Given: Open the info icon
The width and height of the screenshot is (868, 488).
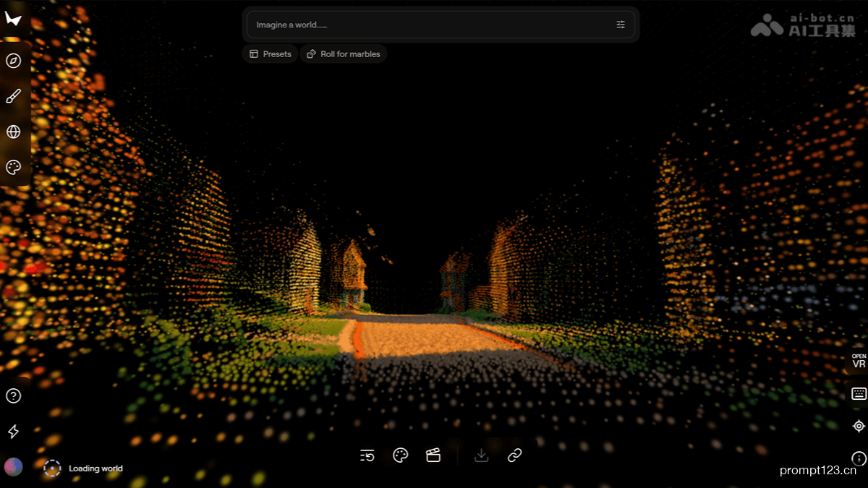Looking at the screenshot, I should click(x=859, y=458).
